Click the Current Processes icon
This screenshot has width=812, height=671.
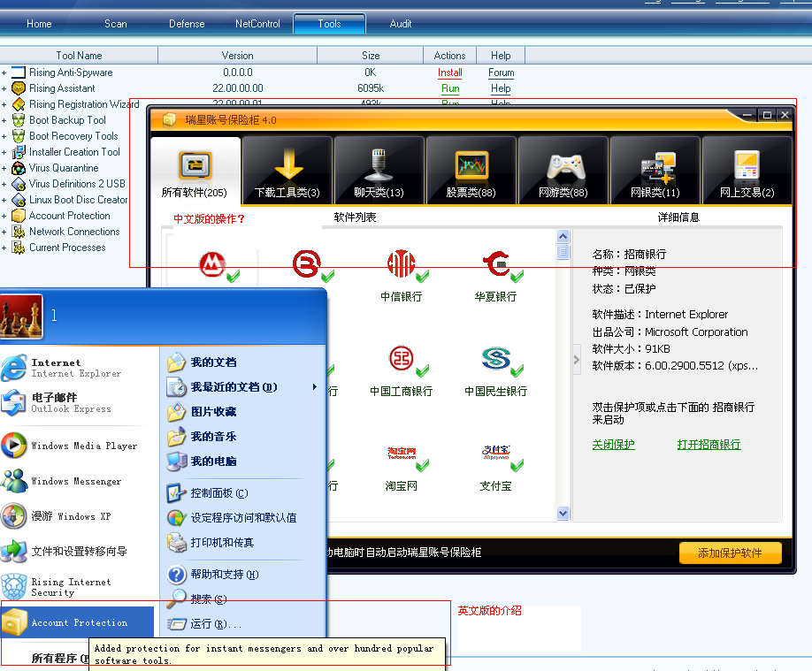pyautogui.click(x=18, y=248)
